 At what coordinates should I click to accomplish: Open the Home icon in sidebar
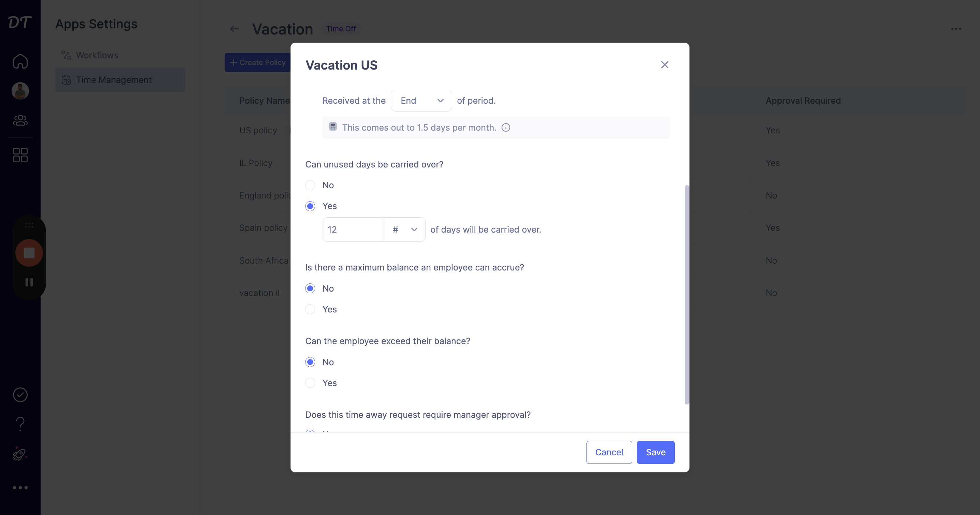[x=20, y=61]
